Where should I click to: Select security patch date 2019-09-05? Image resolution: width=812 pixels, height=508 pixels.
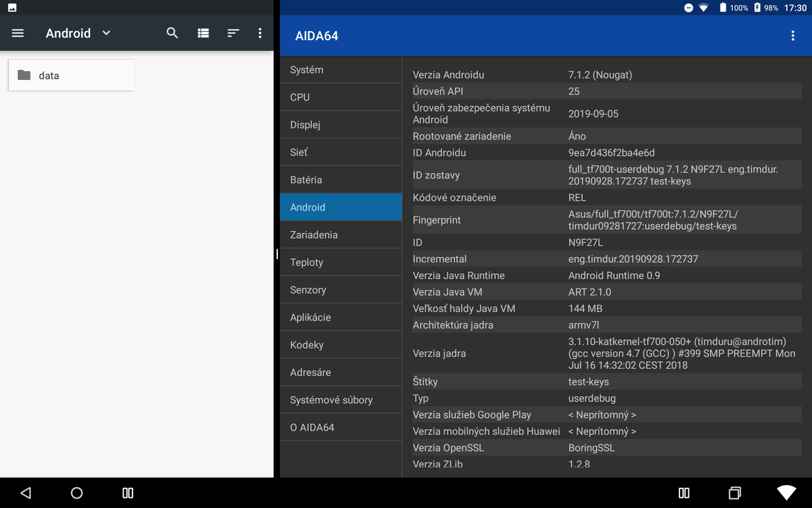(x=593, y=114)
